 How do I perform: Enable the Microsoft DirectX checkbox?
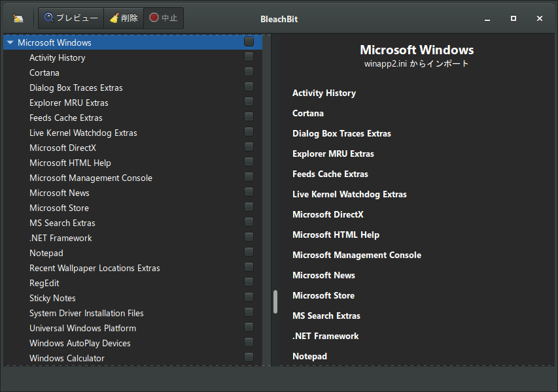[249, 147]
